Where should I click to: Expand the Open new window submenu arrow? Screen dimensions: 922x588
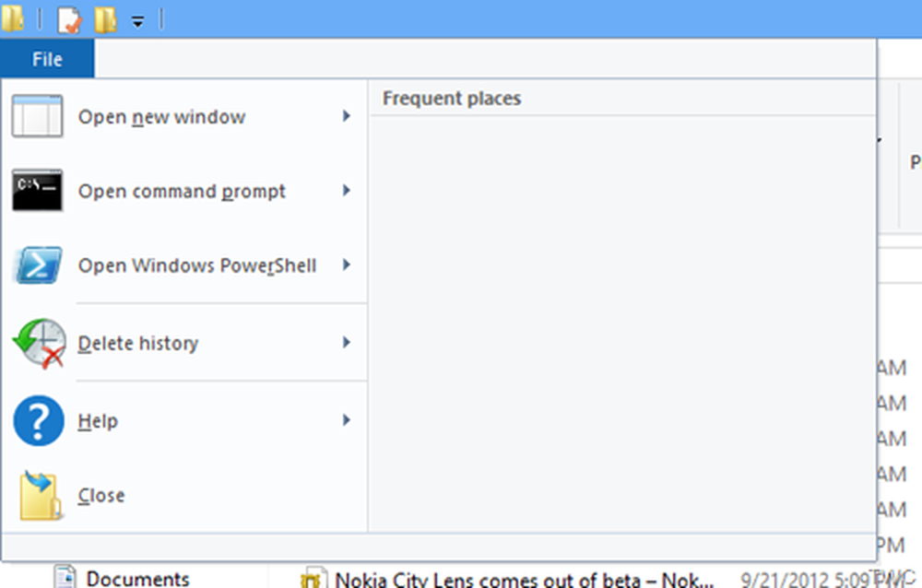[x=347, y=116]
